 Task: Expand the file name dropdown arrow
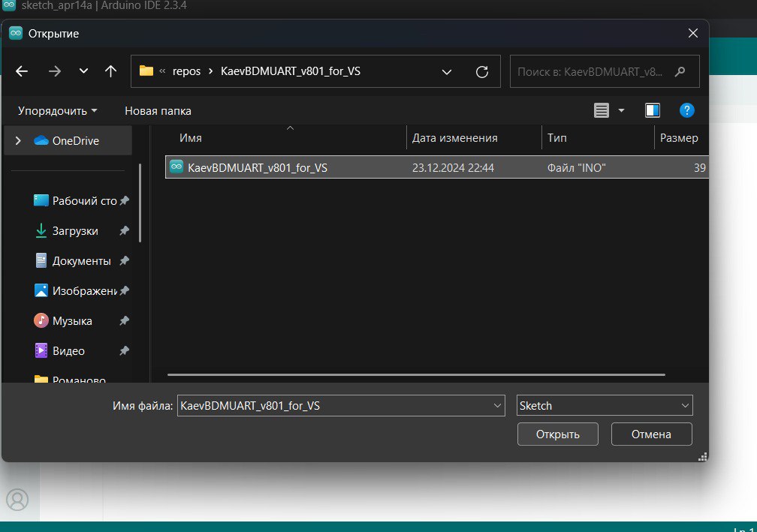[x=497, y=406]
